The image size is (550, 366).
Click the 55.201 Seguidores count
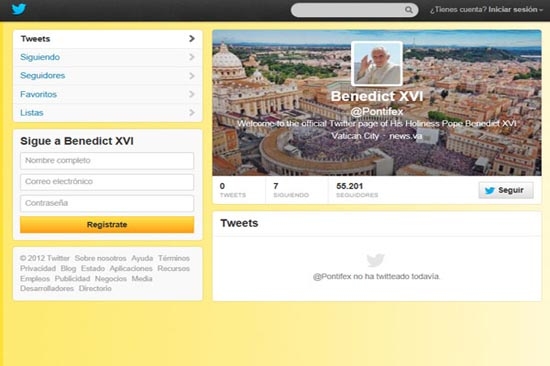pos(357,190)
